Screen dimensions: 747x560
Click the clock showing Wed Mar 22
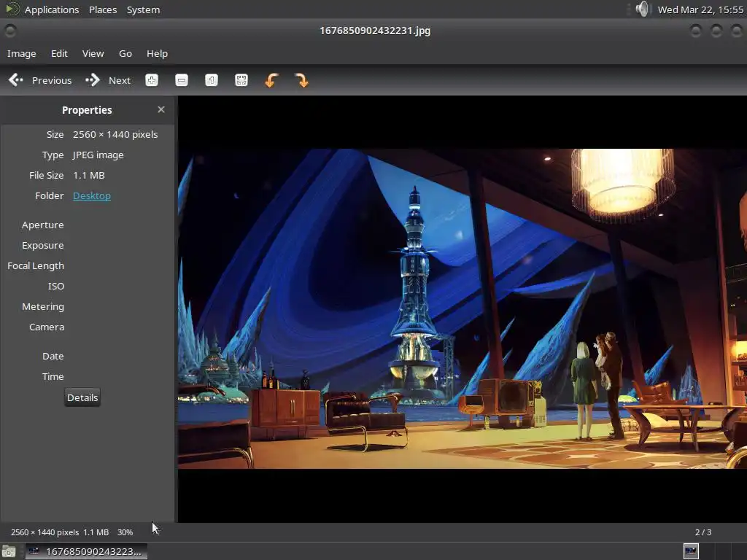tap(700, 9)
